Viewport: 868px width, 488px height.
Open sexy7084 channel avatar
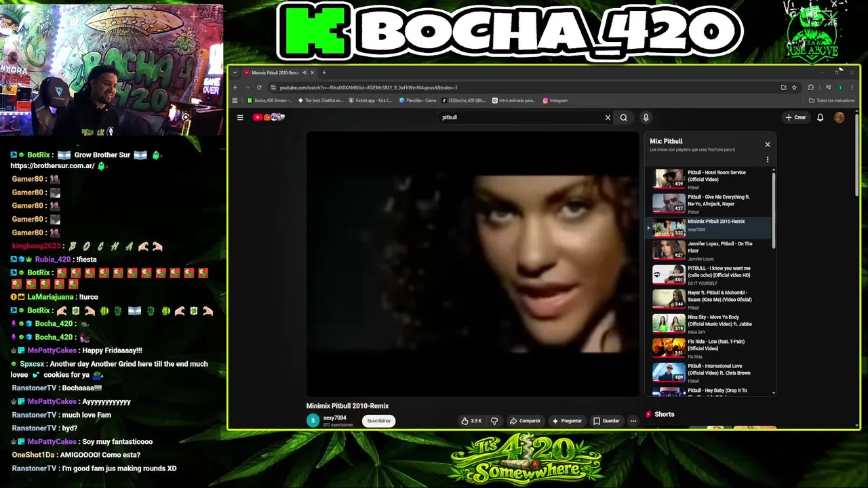point(313,421)
